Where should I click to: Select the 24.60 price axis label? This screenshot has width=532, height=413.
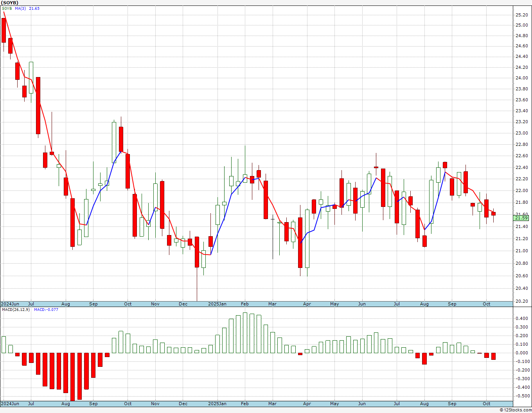522,46
